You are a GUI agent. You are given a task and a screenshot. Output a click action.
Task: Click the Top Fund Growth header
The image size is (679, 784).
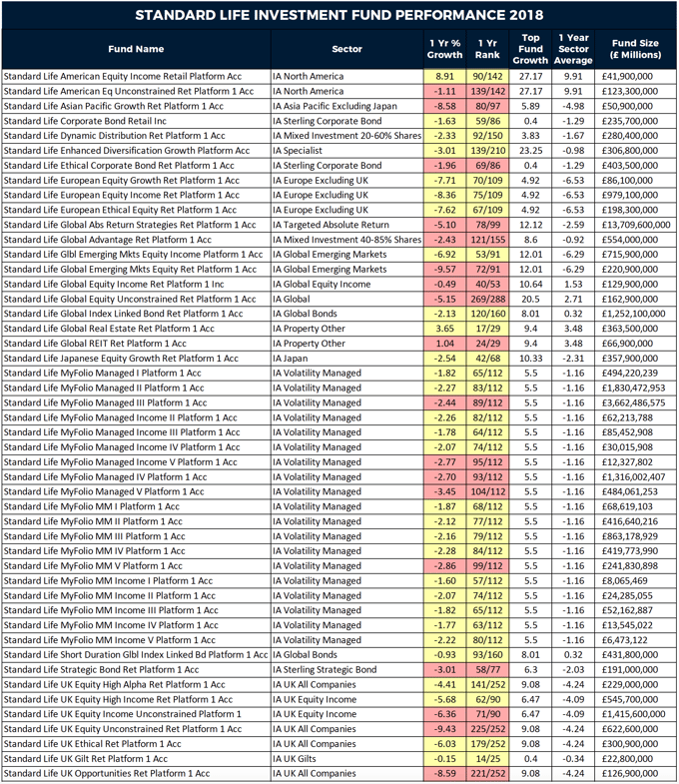pyautogui.click(x=530, y=49)
